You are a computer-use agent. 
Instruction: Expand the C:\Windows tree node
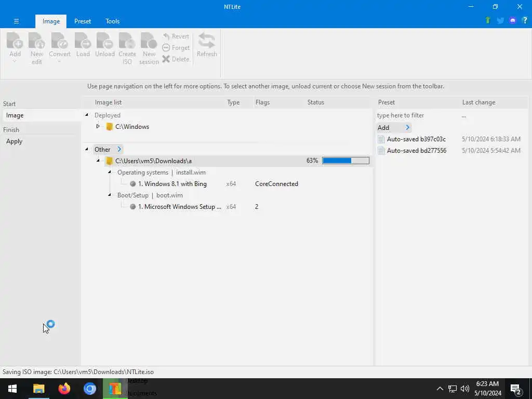click(98, 126)
